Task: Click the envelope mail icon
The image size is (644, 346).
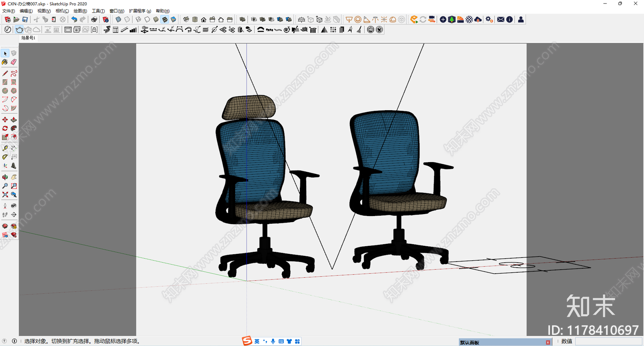Action: pos(501,19)
